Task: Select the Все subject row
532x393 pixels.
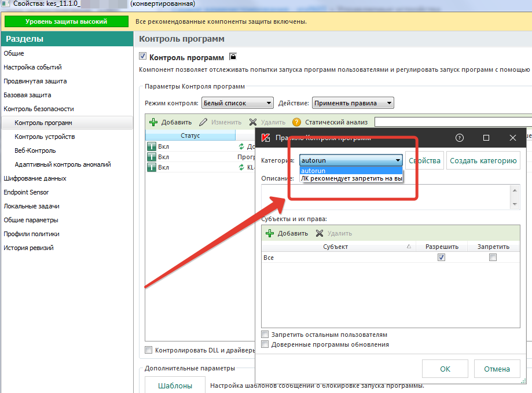Action: tap(391, 258)
